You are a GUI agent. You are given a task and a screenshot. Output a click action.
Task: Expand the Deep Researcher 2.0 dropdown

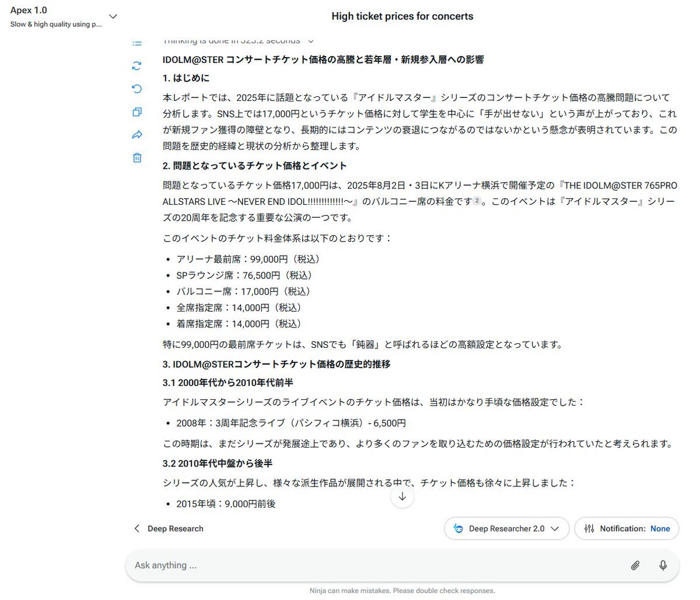click(x=506, y=528)
